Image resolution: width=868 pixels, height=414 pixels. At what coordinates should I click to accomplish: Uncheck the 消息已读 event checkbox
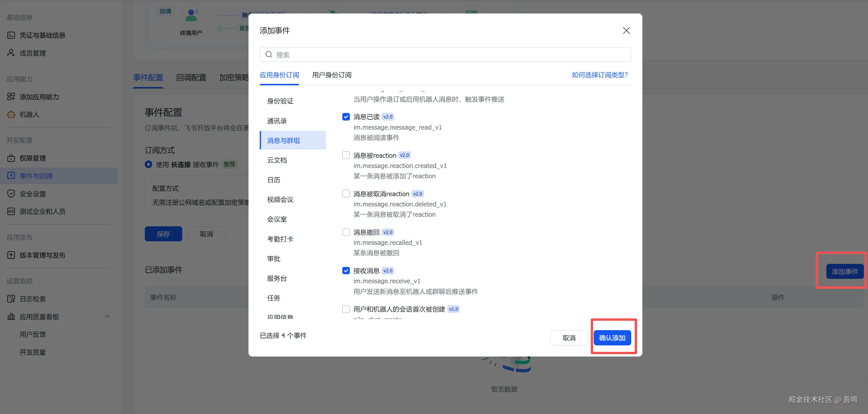click(346, 117)
